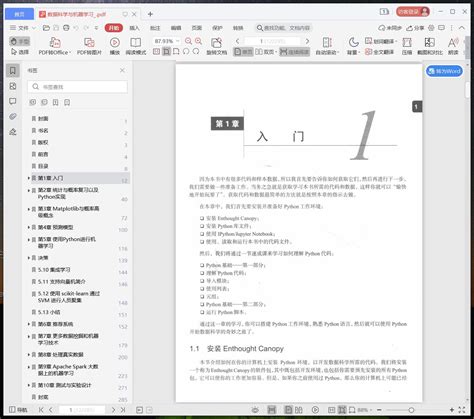Switch to the 插入 ribbon tab
Image resolution: width=474 pixels, height=419 pixels.
[x=134, y=28]
